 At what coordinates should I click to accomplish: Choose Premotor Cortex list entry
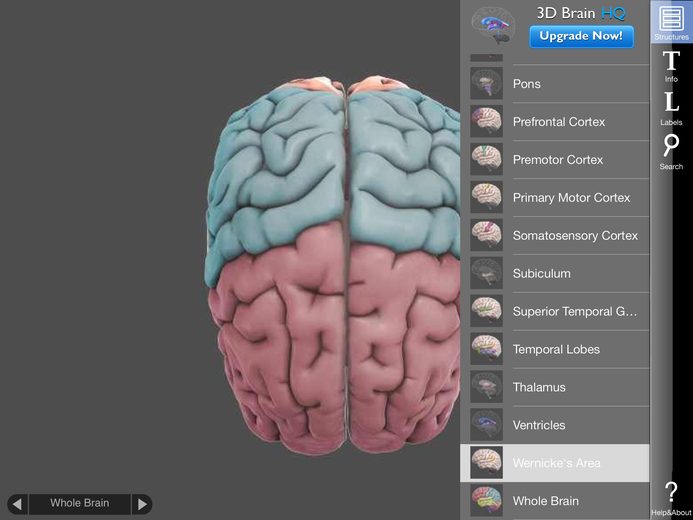(555, 159)
